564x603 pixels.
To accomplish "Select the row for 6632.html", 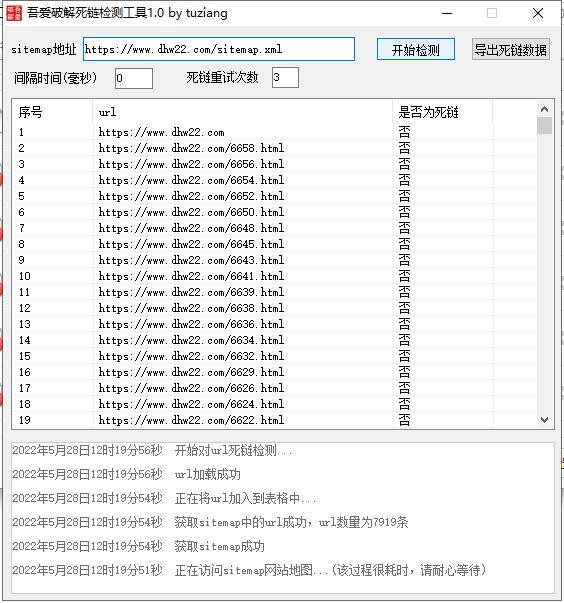I will click(275, 356).
